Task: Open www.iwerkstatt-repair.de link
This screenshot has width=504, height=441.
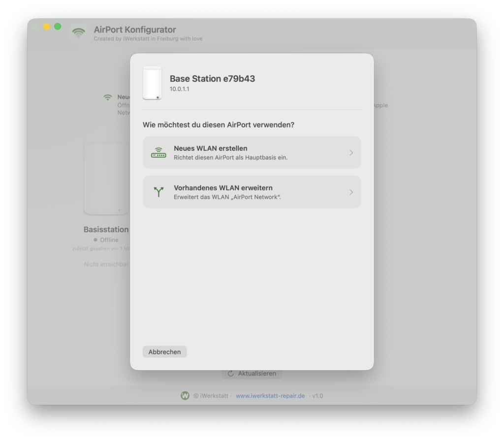Action: (x=270, y=396)
